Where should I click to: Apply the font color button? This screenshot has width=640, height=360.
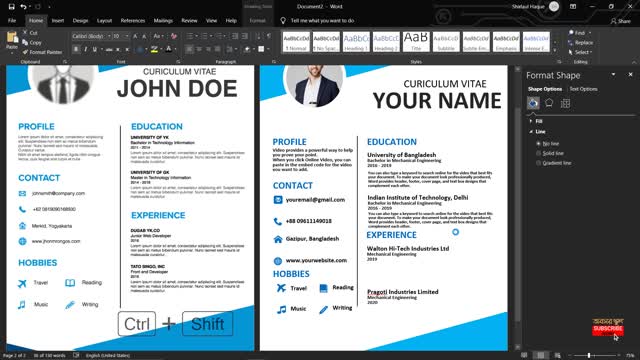[x=168, y=49]
